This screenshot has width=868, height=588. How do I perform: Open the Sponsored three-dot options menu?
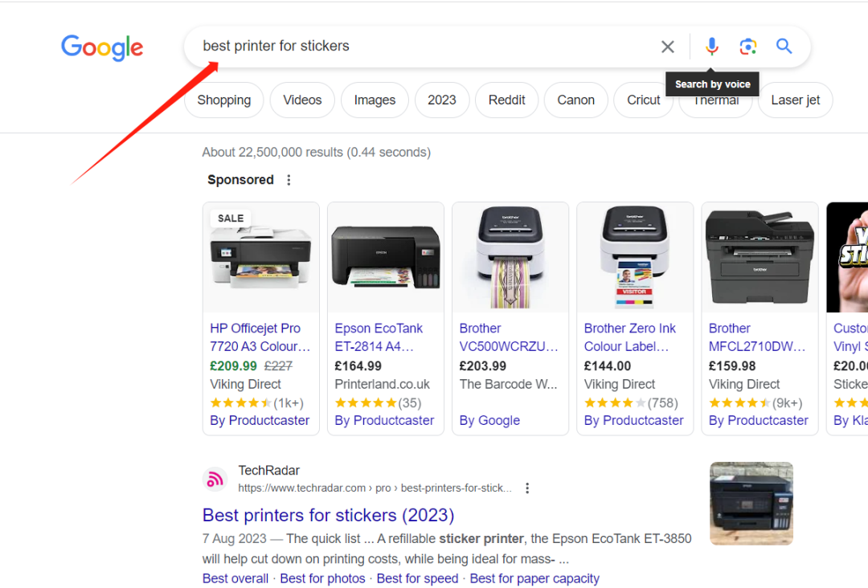(x=289, y=180)
